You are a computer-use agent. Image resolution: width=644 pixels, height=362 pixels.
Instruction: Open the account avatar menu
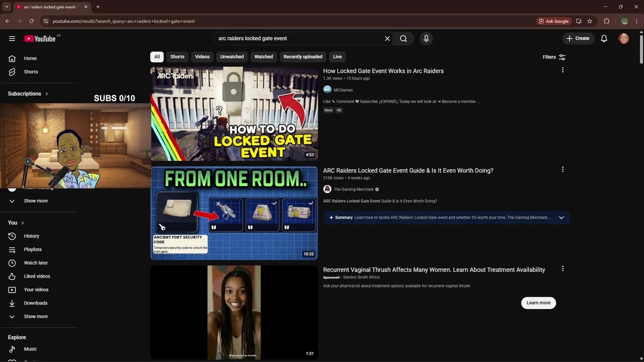click(624, 39)
